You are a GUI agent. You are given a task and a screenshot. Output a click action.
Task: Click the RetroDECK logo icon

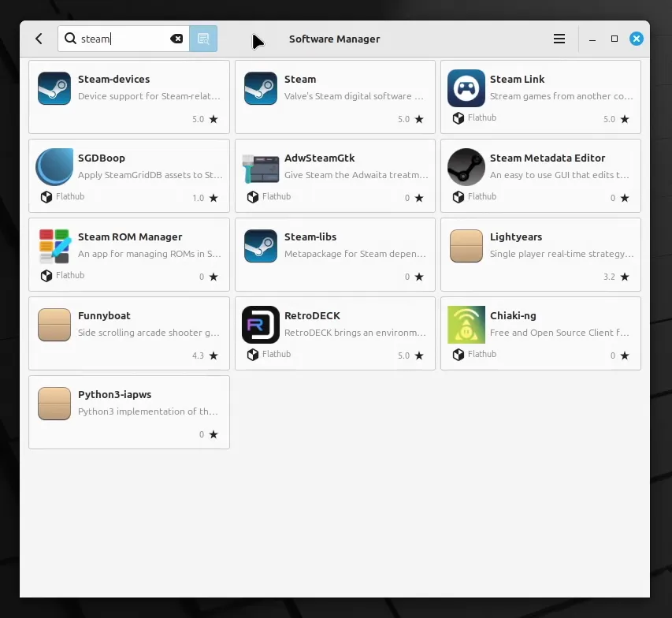click(x=260, y=325)
